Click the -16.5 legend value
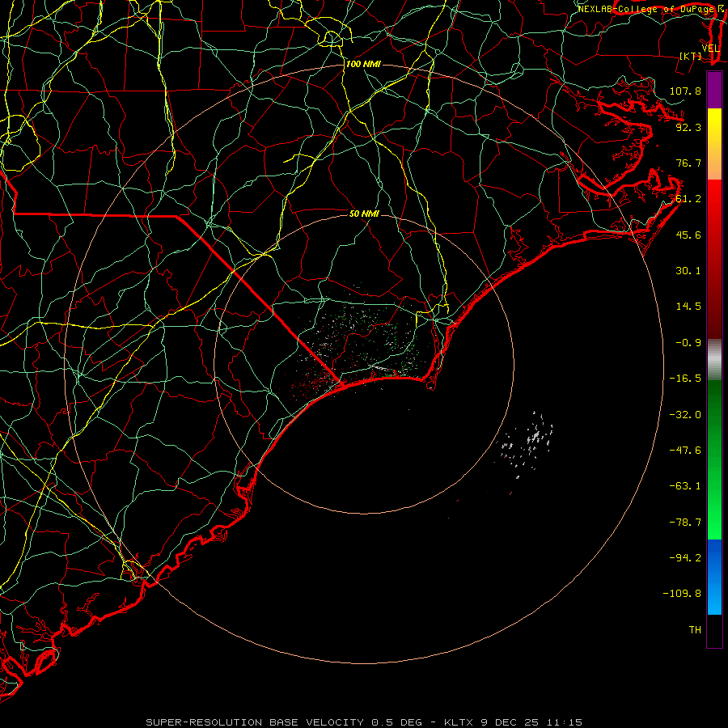This screenshot has height=728, width=728. [685, 379]
